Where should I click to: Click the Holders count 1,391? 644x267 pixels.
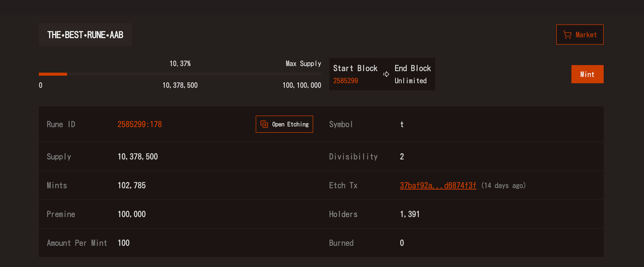click(410, 214)
